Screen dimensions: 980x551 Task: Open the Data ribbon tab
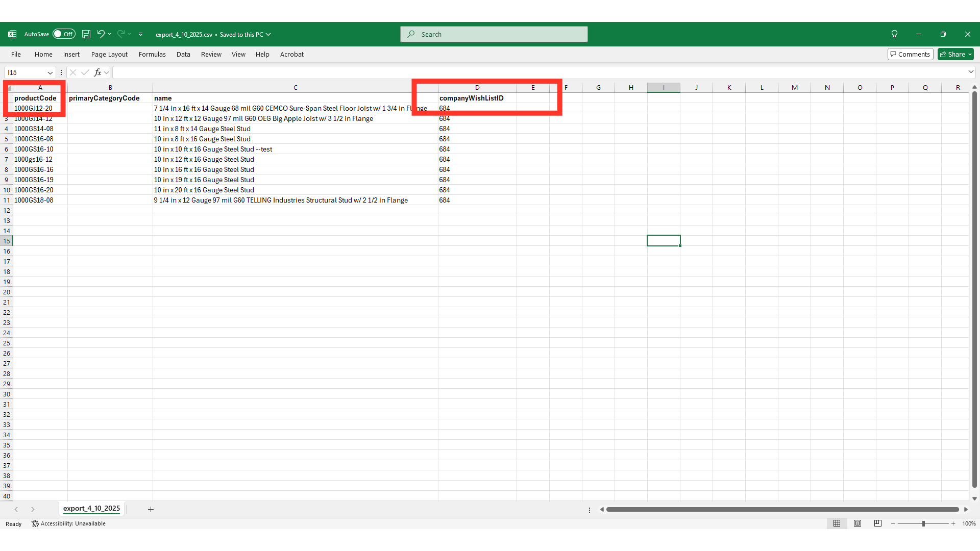183,54
